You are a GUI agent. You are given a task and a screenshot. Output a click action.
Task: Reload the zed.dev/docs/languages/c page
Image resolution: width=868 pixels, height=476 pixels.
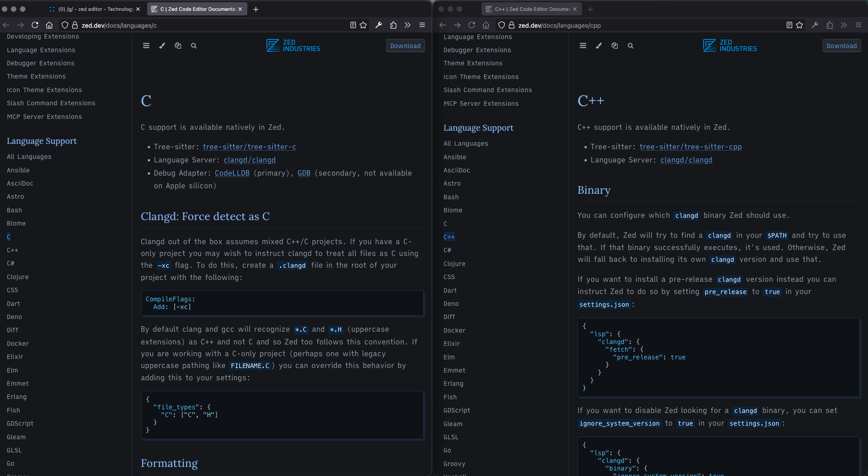tap(35, 25)
